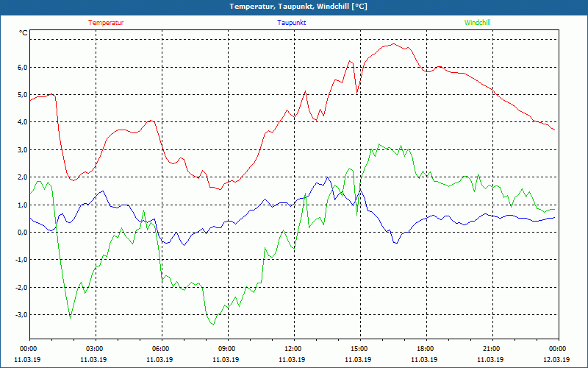
Task: Click the 1,0 y-axis label
Action: coord(22,205)
